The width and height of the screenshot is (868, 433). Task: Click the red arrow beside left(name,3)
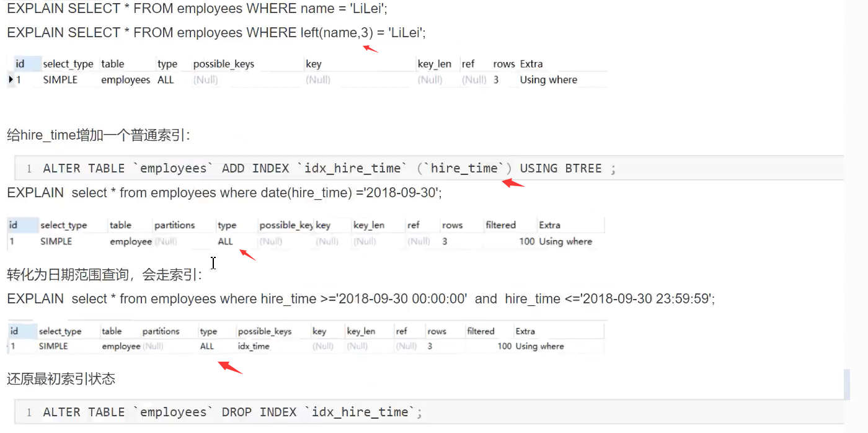point(371,48)
